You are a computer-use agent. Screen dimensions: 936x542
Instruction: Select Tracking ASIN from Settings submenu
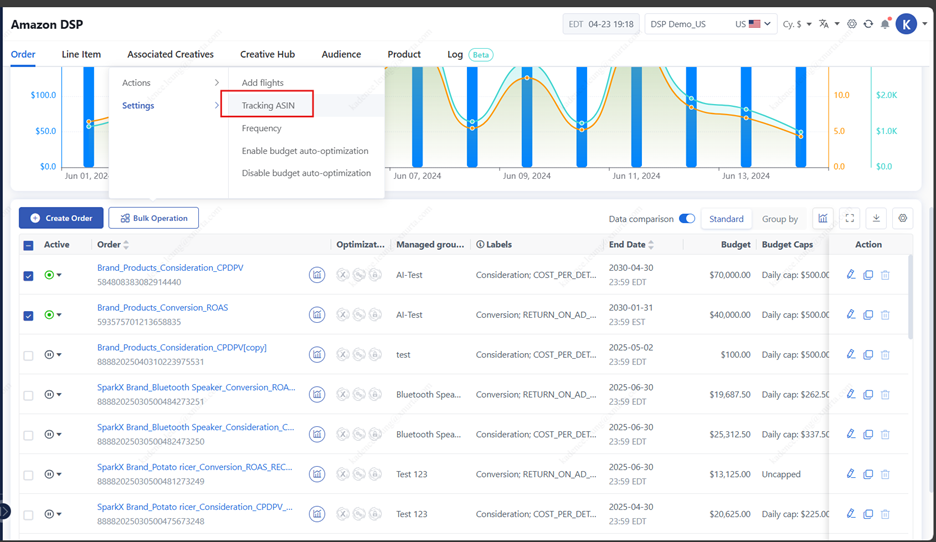[x=268, y=105]
